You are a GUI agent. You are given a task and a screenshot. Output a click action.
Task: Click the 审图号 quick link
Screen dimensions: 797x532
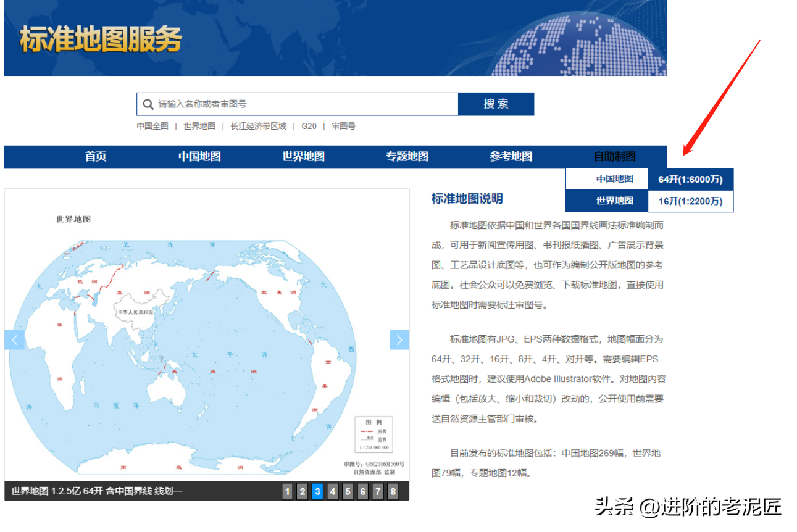point(343,126)
